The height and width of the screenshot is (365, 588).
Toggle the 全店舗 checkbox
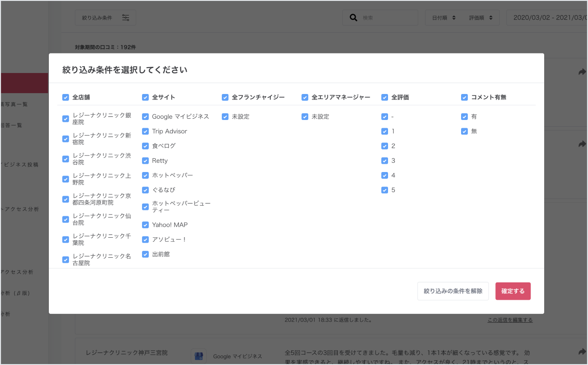[65, 97]
